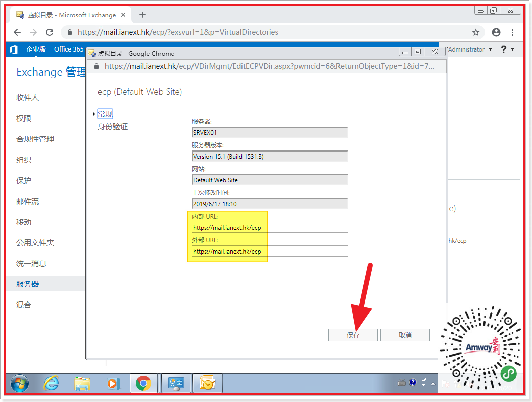Viewport: 532px width, 402px height.
Task: Click the 上次修改时间 field showing 2019/6/17 18:10
Action: click(270, 204)
